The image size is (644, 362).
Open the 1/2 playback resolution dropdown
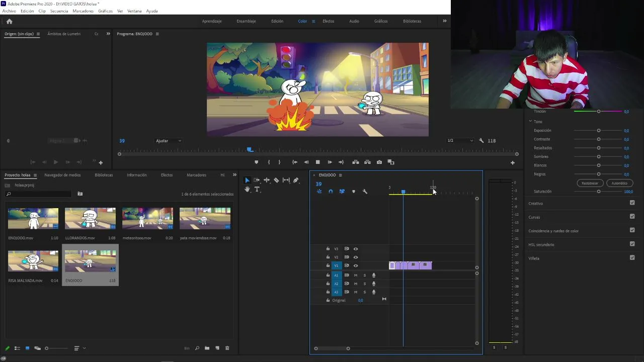460,141
